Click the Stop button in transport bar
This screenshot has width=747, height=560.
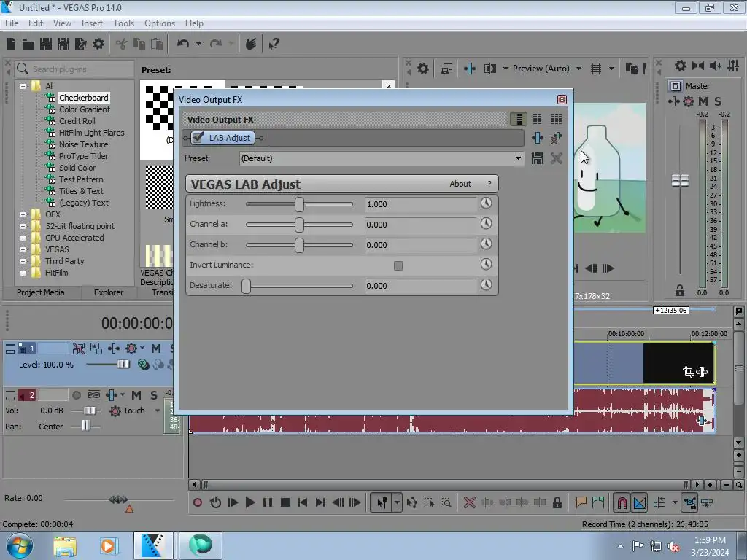coord(285,502)
